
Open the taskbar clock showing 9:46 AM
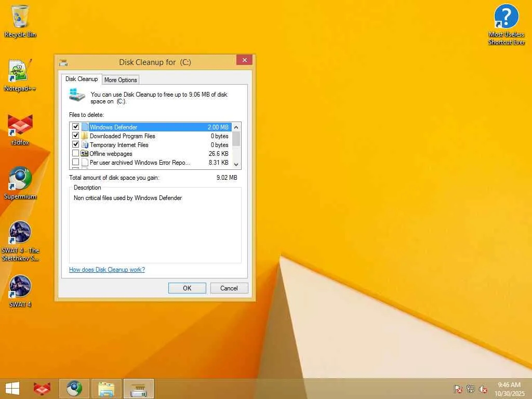tap(509, 389)
